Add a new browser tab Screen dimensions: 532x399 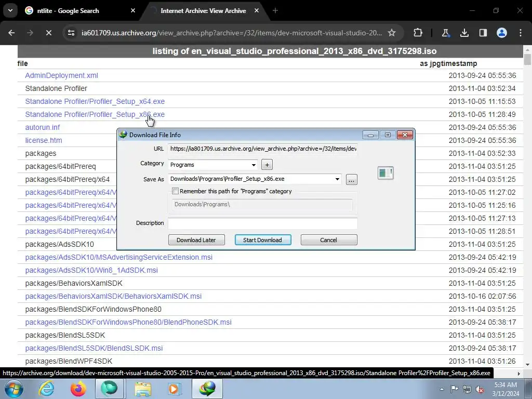pyautogui.click(x=275, y=10)
